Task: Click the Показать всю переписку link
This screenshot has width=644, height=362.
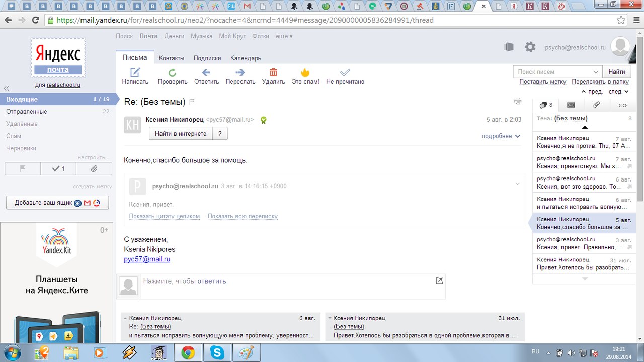Action: tap(243, 216)
